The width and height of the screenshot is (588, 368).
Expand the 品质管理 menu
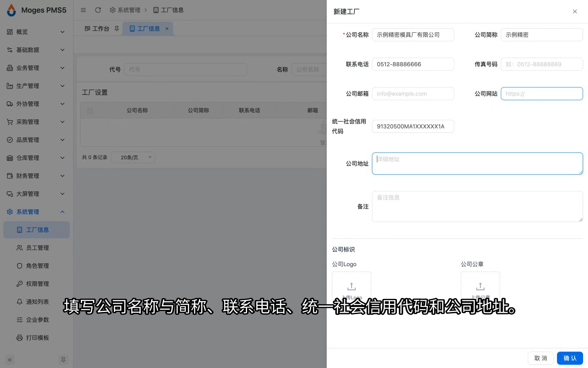coord(36,140)
